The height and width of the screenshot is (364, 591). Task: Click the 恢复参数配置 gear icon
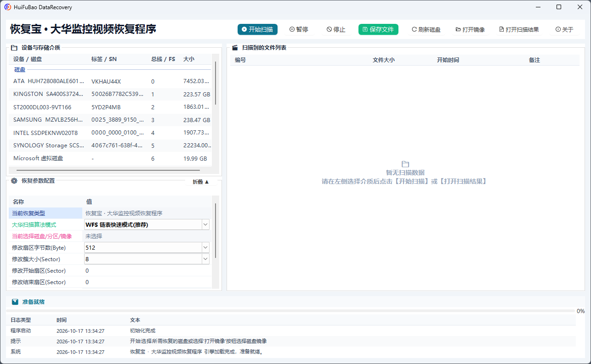(x=14, y=181)
